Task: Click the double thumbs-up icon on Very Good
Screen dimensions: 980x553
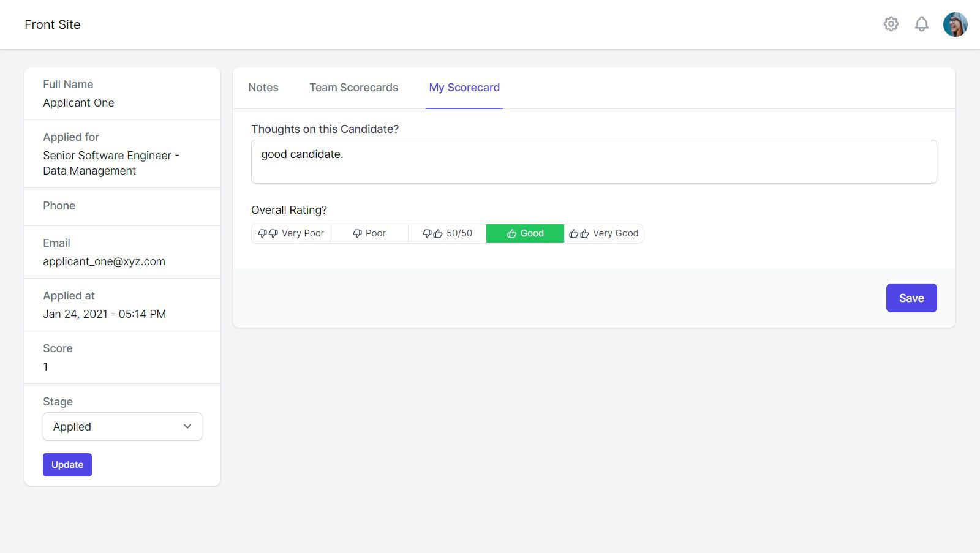Action: [x=578, y=233]
